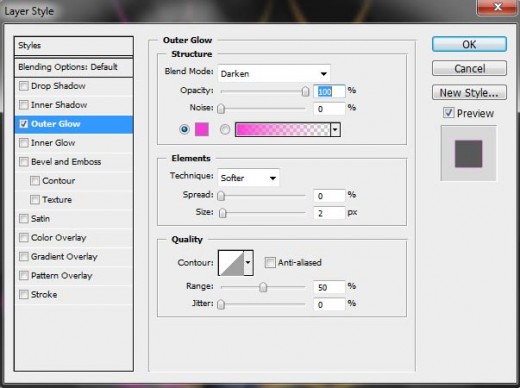Uncheck the Outer Glow checkbox
The height and width of the screenshot is (388, 520).
24,124
